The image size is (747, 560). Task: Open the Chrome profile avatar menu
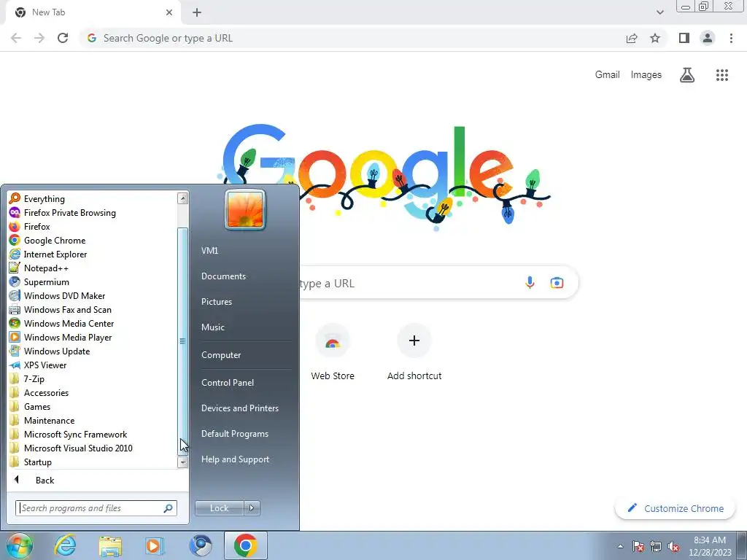pyautogui.click(x=708, y=38)
